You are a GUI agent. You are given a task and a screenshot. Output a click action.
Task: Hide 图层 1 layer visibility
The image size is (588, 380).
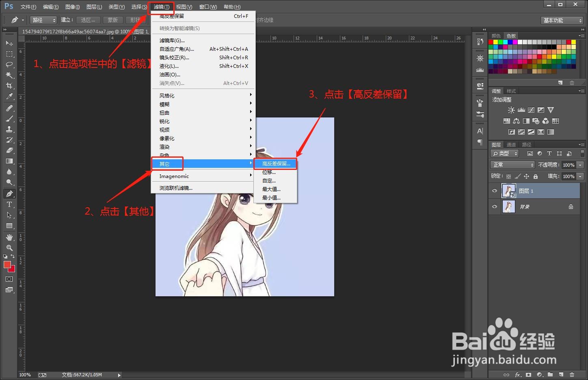[495, 191]
